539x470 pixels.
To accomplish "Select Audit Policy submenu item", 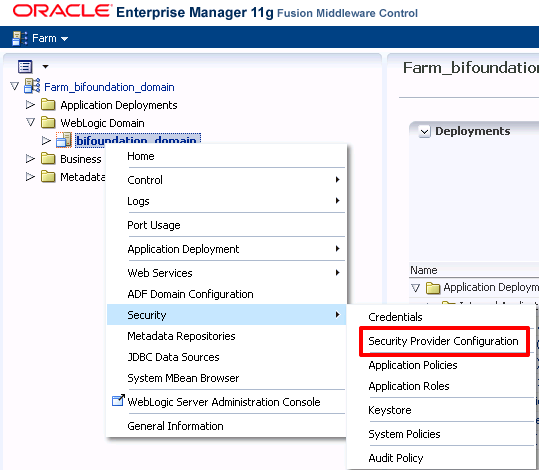I will click(x=441, y=458).
